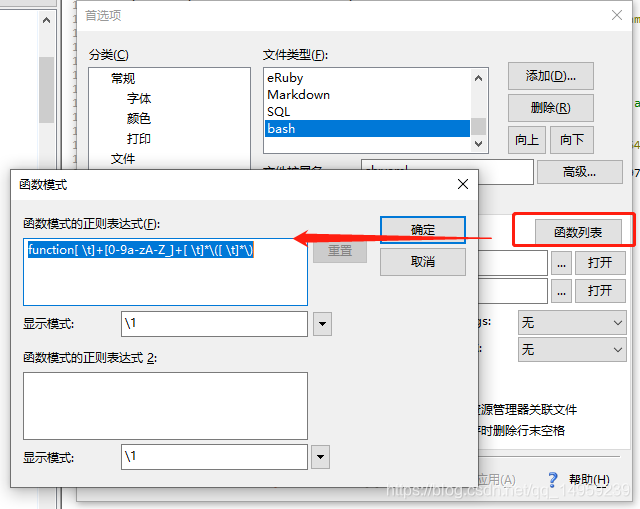Click the file type list scrollbar thumb
Screen dimensions: 640x509
(479, 127)
